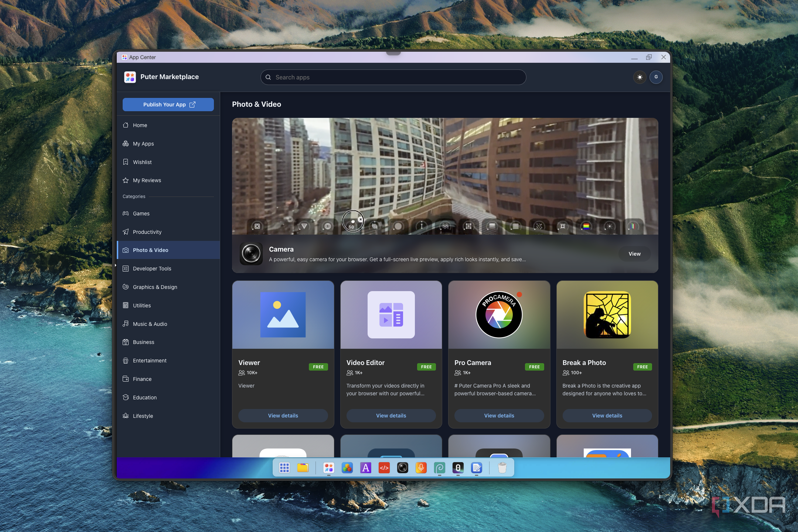
Task: Select the Photo & Video category
Action: pos(168,250)
